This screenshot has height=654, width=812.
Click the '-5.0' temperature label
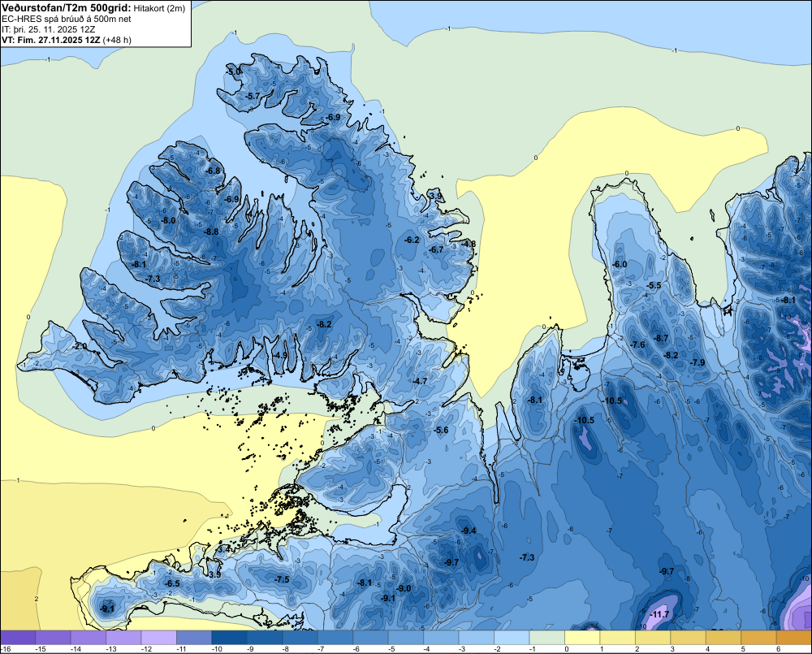pos(234,71)
